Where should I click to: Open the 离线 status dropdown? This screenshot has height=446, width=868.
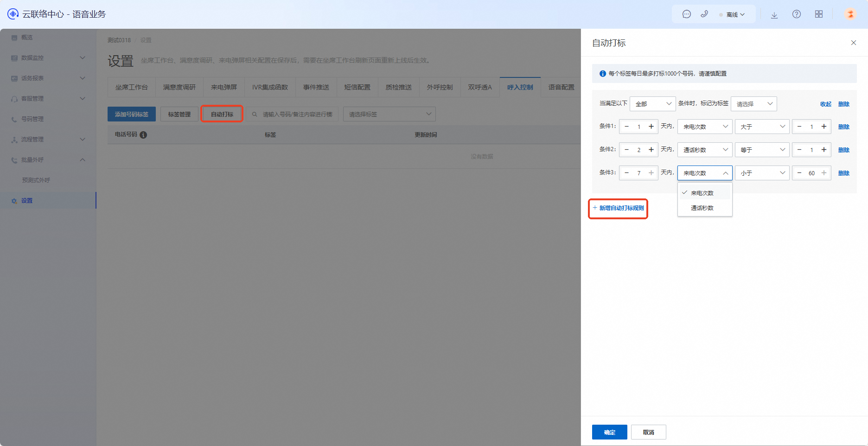coord(732,15)
